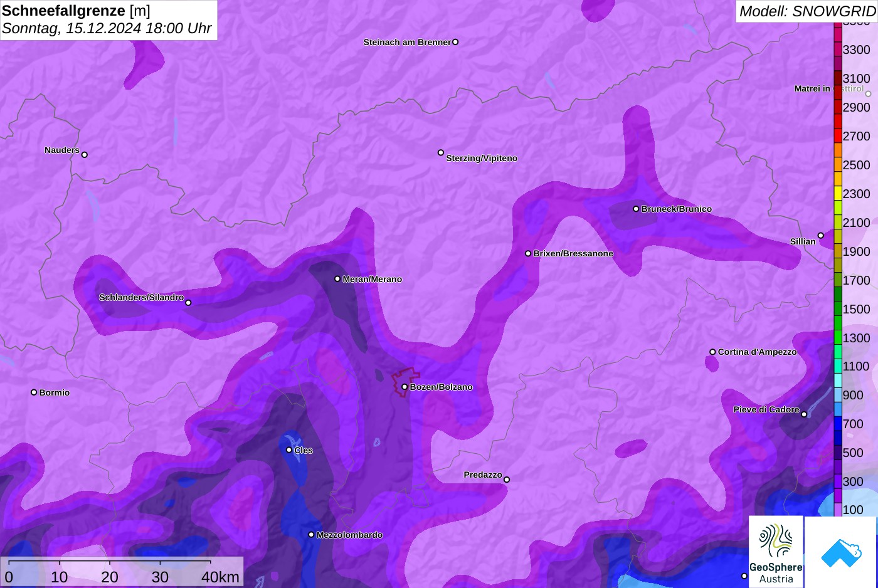Viewport: 878px width, 588px height.
Task: Click the Steinach am Brenner marker dot
Action: 455,42
